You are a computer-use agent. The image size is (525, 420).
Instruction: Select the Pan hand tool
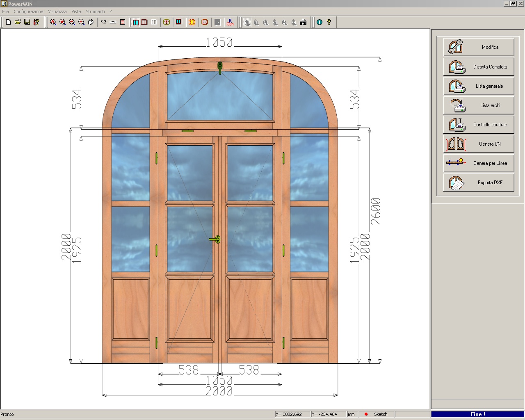(91, 22)
